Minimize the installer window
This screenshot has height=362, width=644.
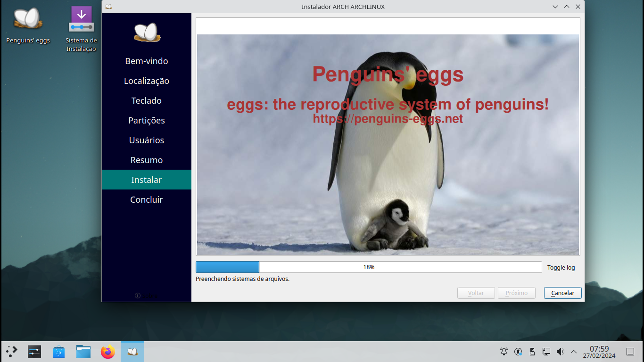555,7
